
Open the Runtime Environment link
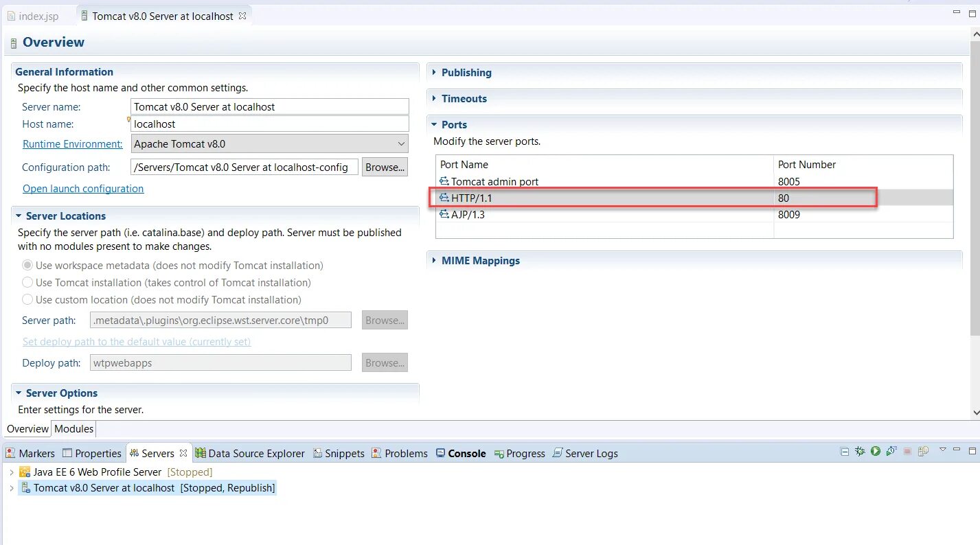tap(72, 144)
